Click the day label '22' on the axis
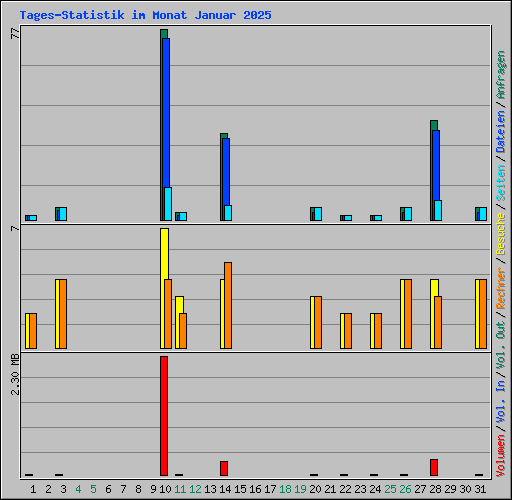 pos(345,489)
